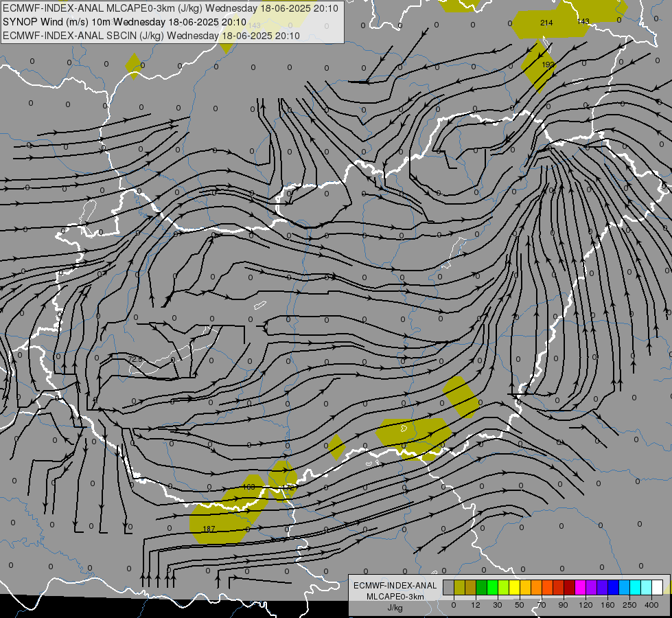The image size is (672, 618).
Task: Click the 192 value label on the map
Action: pyautogui.click(x=548, y=65)
